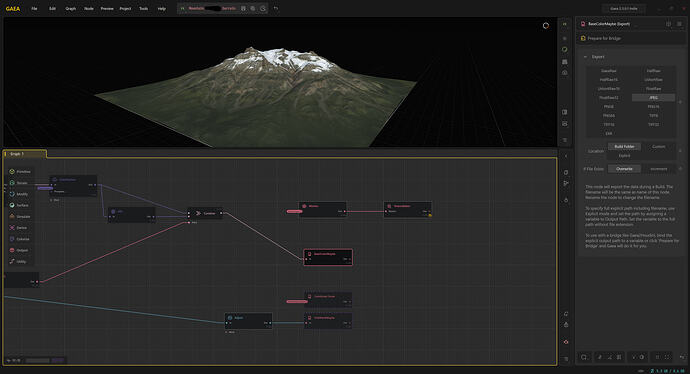
Task: Click the GAEA logo
Action: pos(13,8)
